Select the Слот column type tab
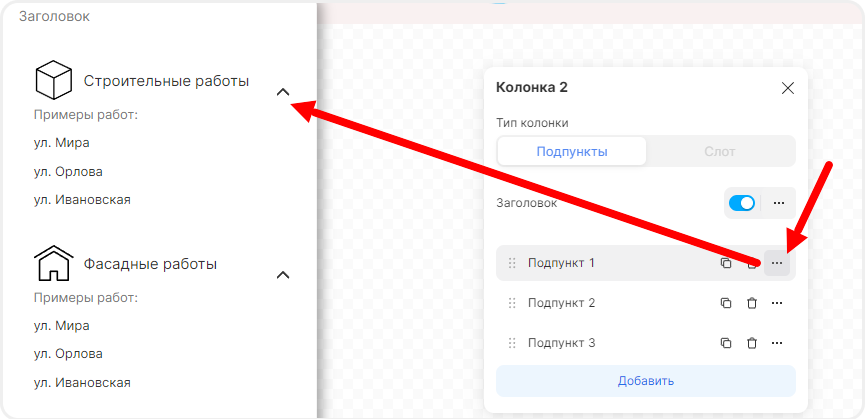The width and height of the screenshot is (865, 419). [720, 152]
